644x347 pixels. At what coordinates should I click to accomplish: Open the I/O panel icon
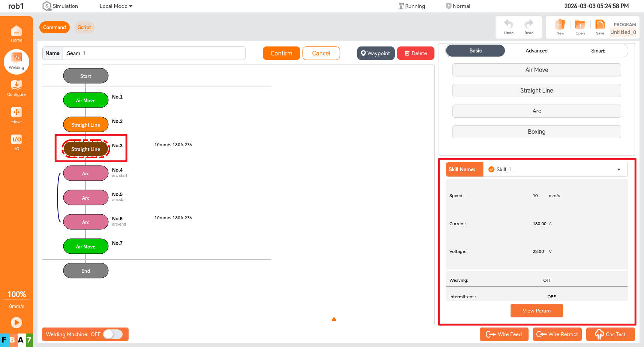pyautogui.click(x=16, y=142)
